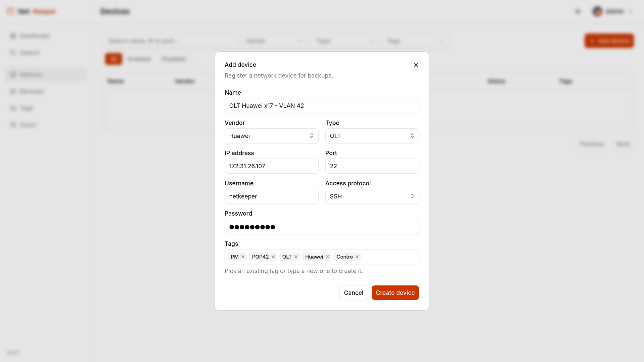Click the Create device button

(395, 293)
